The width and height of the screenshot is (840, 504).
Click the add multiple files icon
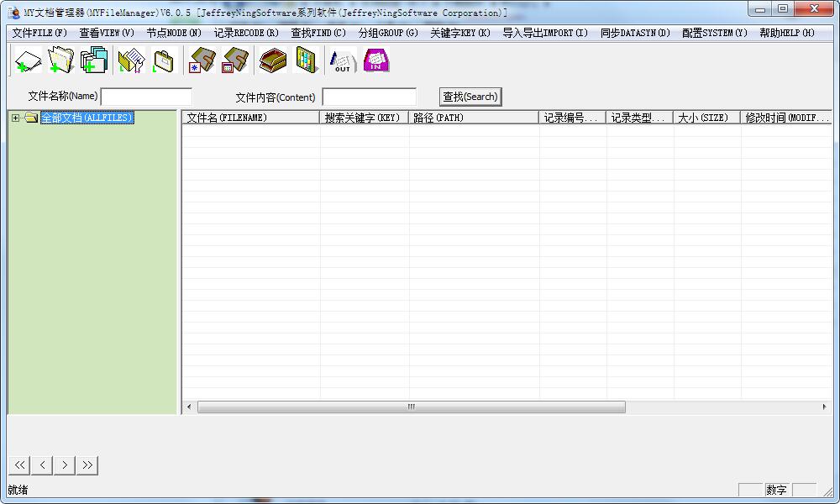pyautogui.click(x=94, y=61)
